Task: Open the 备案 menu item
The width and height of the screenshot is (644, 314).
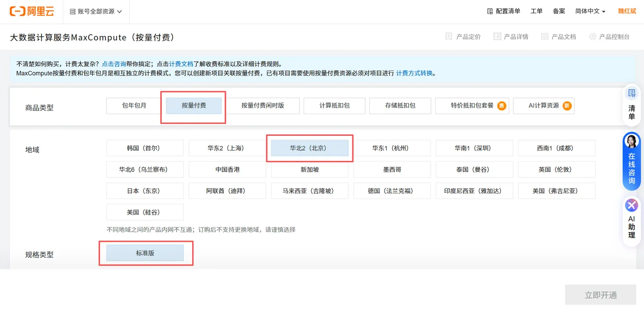Action: pyautogui.click(x=559, y=11)
